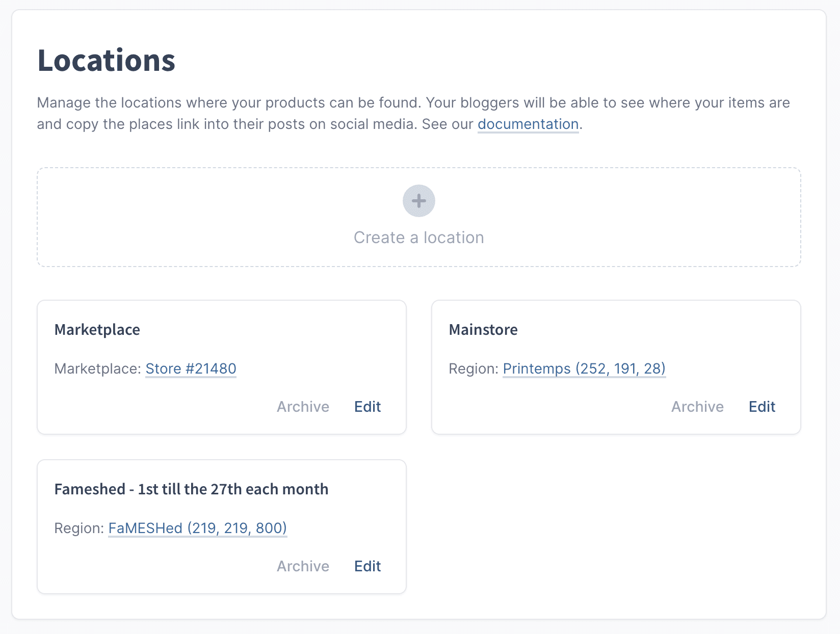Click the Locations page heading
840x634 pixels.
[107, 61]
